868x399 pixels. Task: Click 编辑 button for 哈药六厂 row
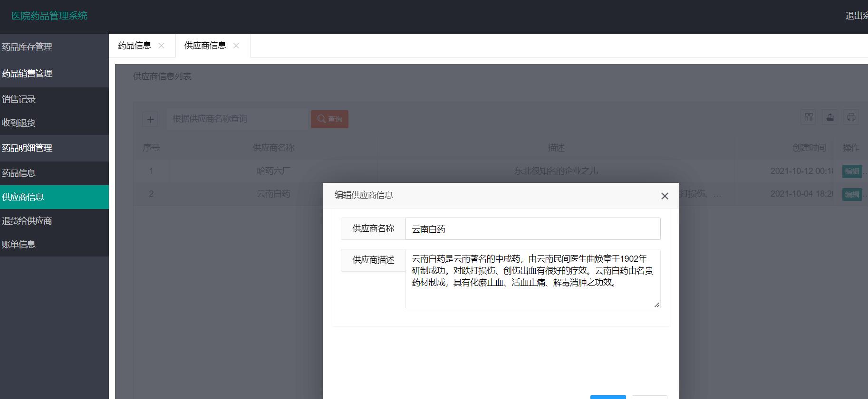(x=852, y=171)
